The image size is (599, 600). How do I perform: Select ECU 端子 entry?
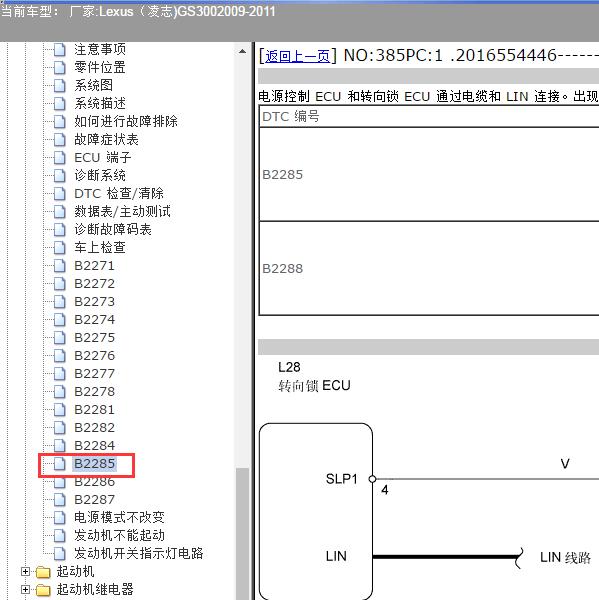pyautogui.click(x=103, y=157)
